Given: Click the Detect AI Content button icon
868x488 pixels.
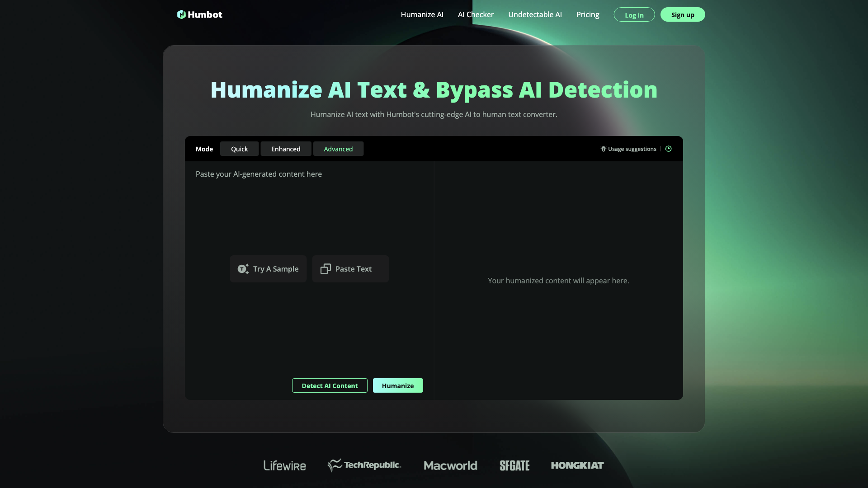Looking at the screenshot, I should click(x=330, y=385).
